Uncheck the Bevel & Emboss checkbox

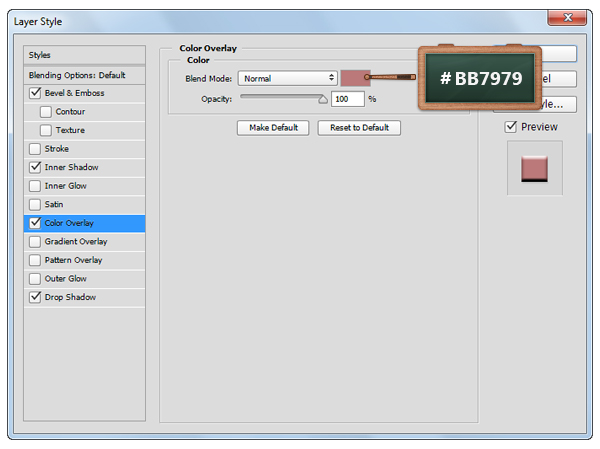[x=36, y=93]
